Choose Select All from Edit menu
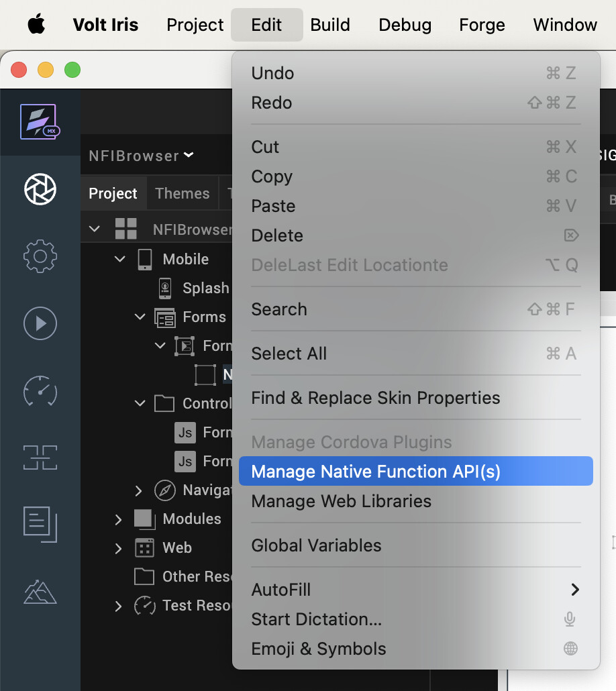 pos(415,354)
